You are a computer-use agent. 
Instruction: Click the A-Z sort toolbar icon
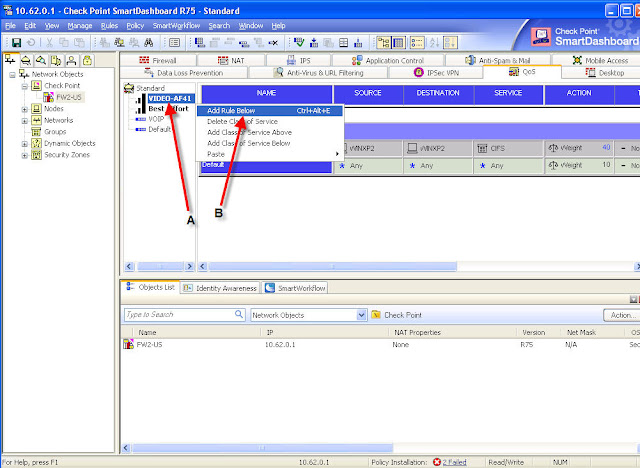point(435,42)
